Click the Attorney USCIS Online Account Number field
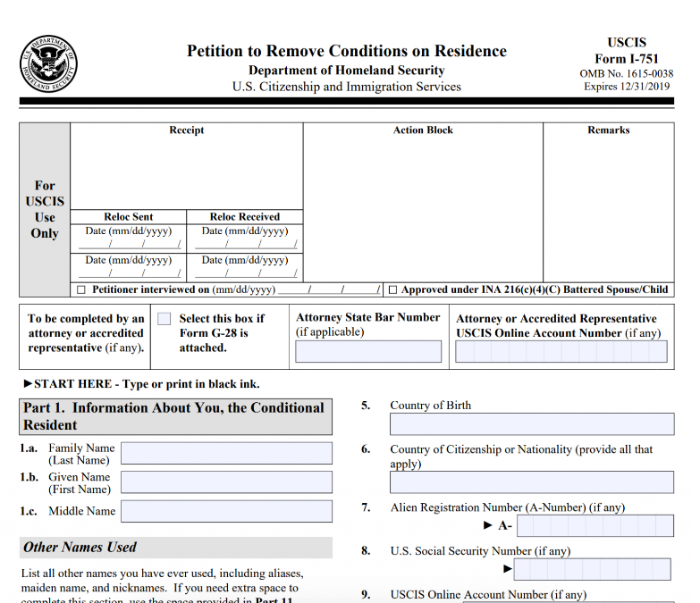This screenshot has width=700, height=603. coord(561,351)
